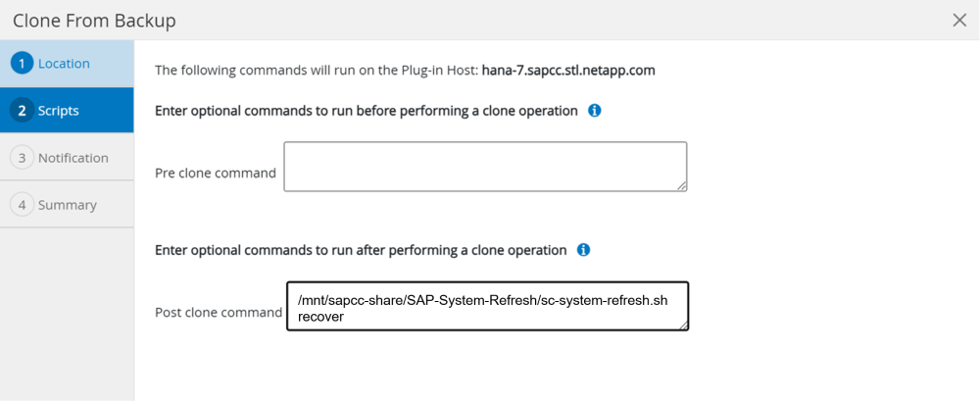Image resolution: width=980 pixels, height=404 pixels.
Task: Click the "Clone From Backup" title text
Action: point(95,21)
